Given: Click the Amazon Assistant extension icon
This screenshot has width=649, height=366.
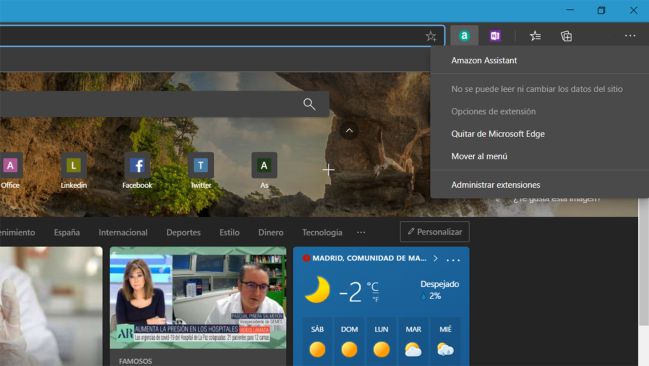Looking at the screenshot, I should (464, 36).
